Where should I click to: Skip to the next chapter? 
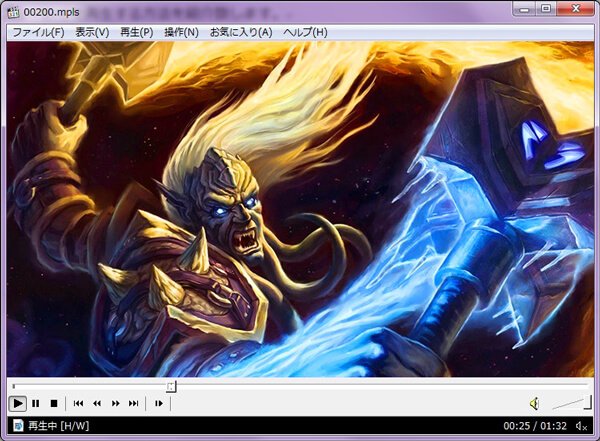coord(133,403)
